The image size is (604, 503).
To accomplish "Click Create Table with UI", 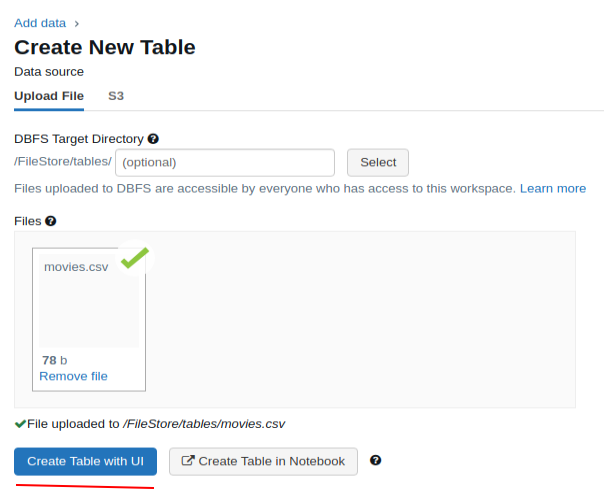I will point(85,461).
